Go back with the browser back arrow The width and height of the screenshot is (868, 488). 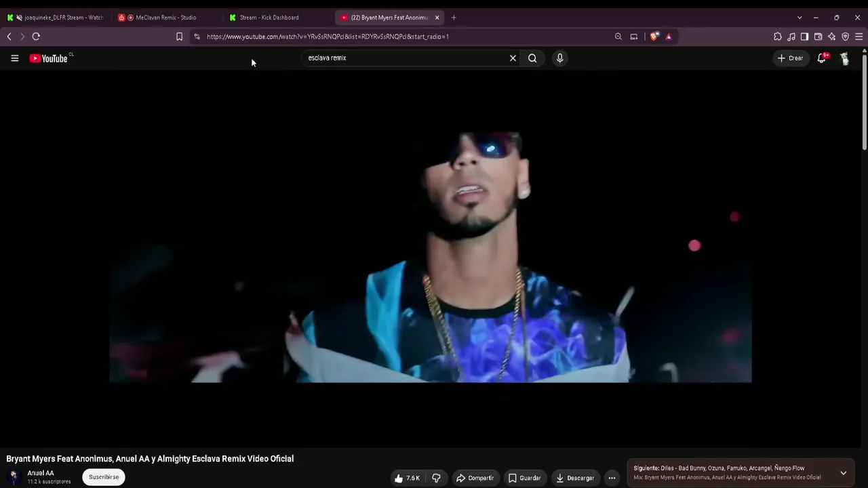(x=9, y=37)
